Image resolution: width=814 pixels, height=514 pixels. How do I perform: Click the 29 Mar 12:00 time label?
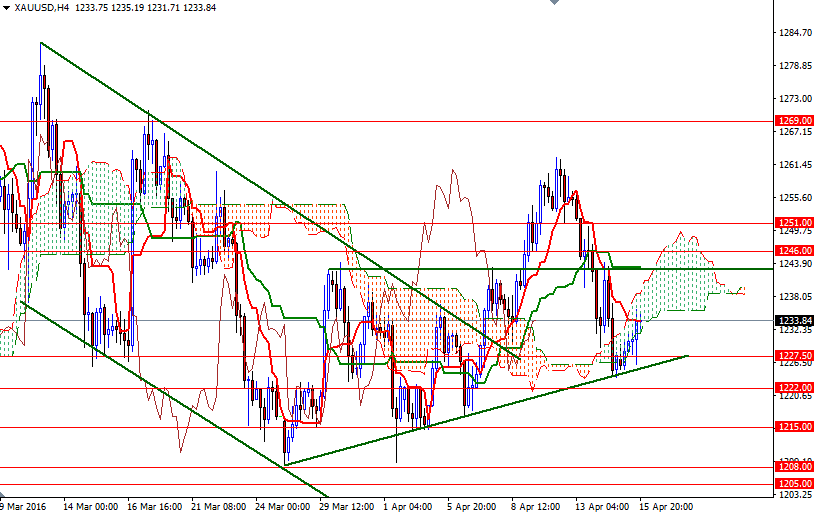tap(347, 507)
